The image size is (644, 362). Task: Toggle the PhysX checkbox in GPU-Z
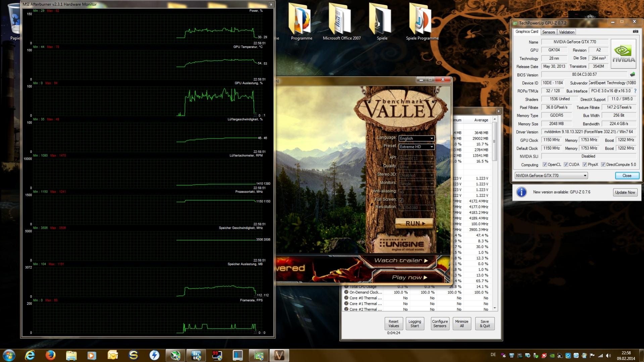click(585, 165)
